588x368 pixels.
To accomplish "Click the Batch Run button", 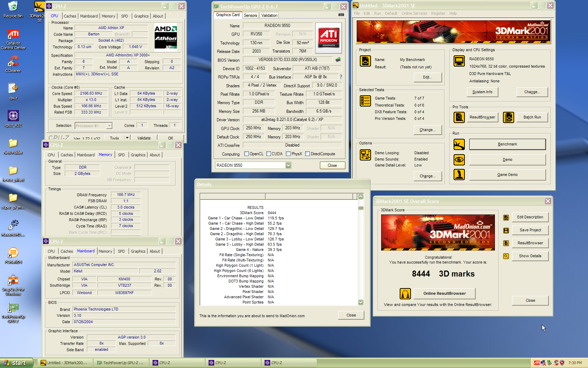I will 532,117.
